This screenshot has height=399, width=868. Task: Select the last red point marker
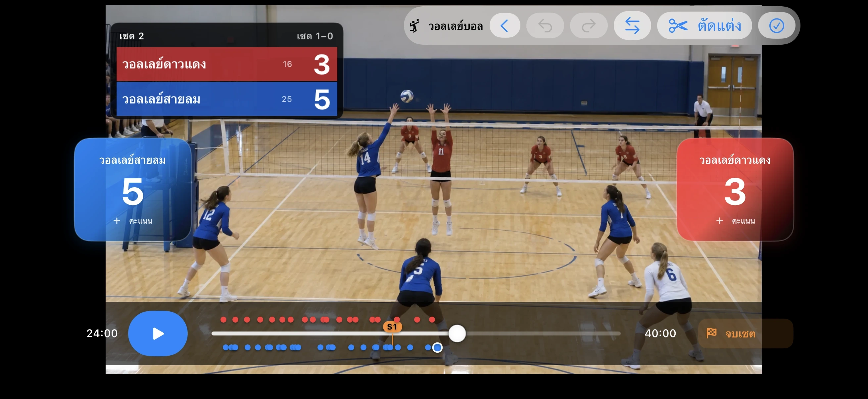point(432,320)
